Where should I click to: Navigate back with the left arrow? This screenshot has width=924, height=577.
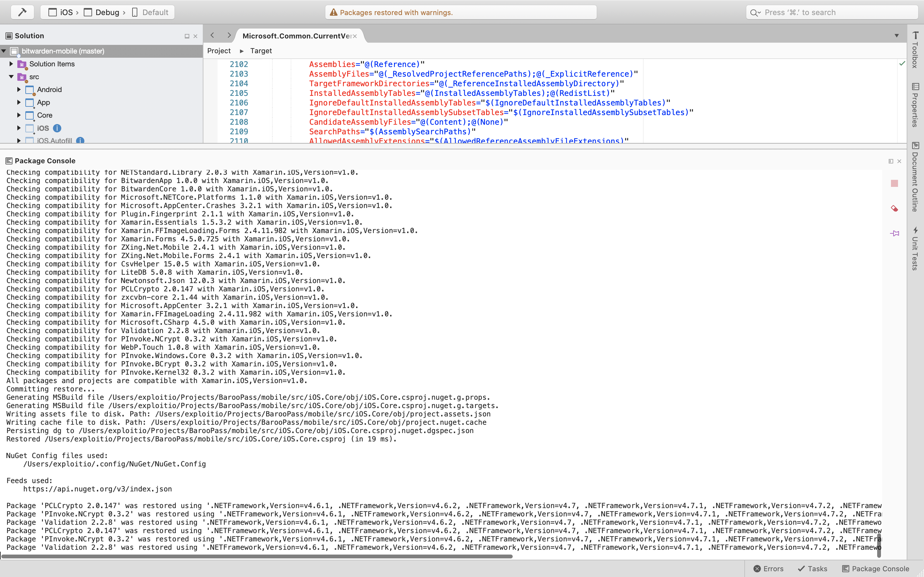(212, 36)
